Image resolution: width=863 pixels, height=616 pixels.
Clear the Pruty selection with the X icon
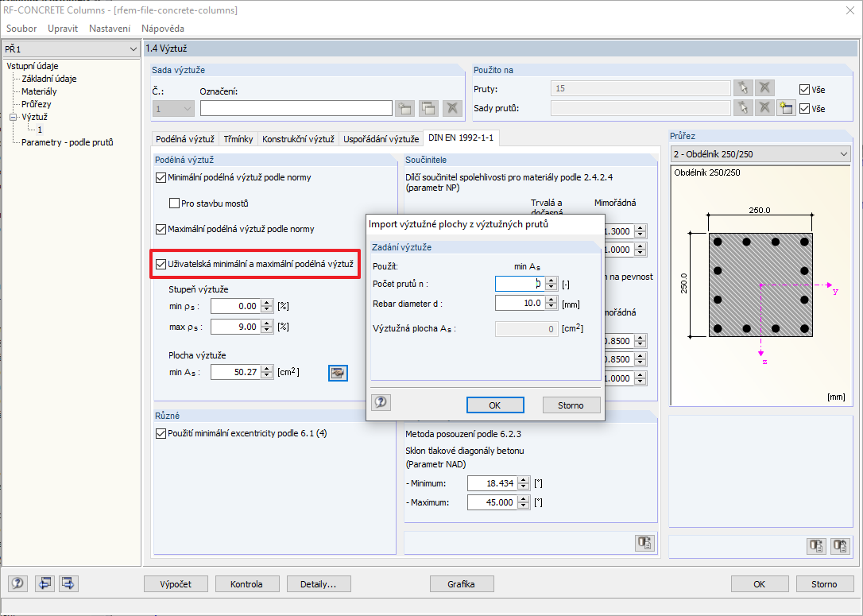(764, 89)
